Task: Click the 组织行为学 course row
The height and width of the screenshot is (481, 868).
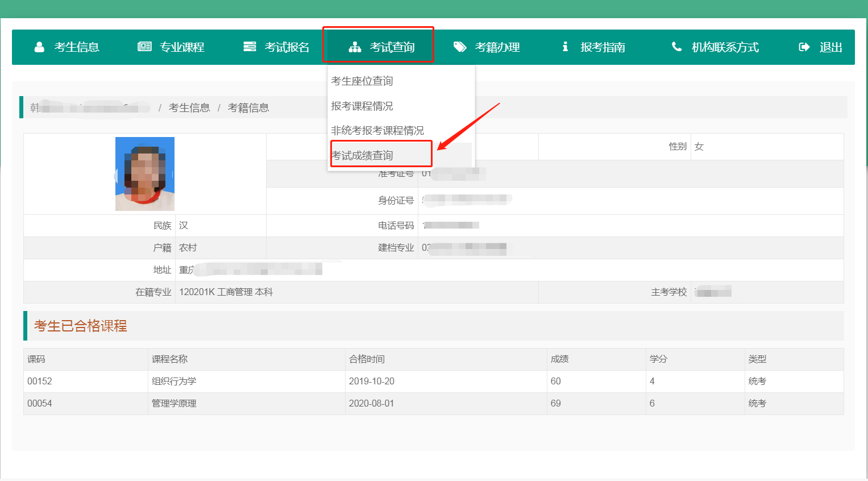Action: [x=434, y=381]
